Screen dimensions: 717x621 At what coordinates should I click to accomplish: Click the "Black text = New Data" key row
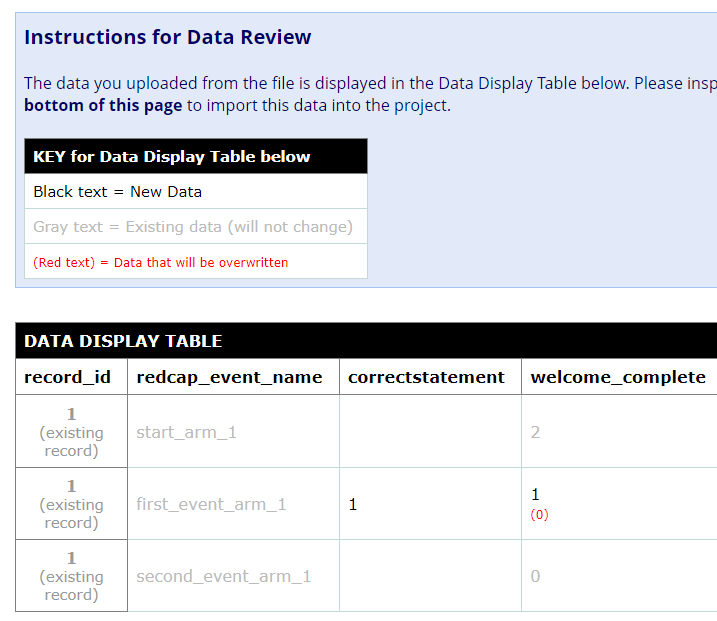[117, 191]
